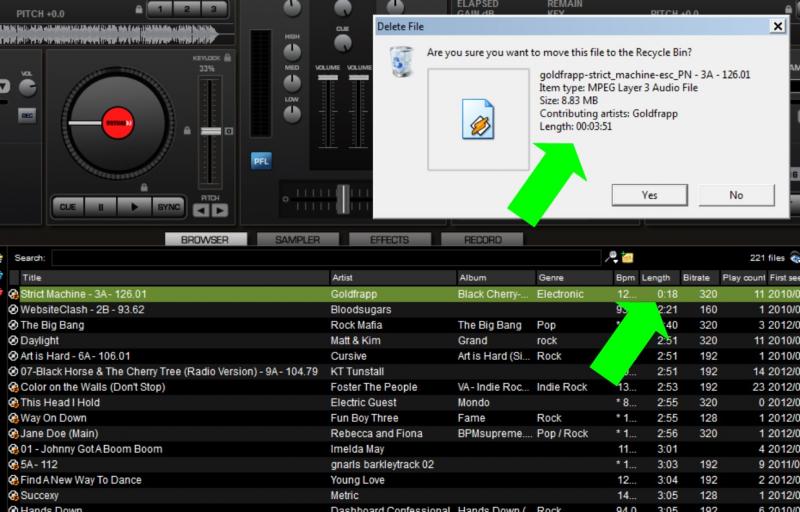Sort by the Length column header

[660, 278]
